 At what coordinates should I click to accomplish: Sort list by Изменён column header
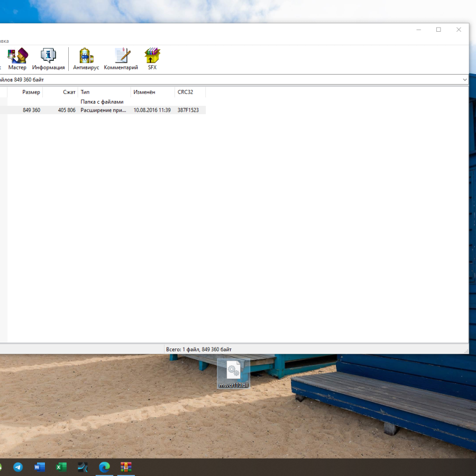click(152, 92)
